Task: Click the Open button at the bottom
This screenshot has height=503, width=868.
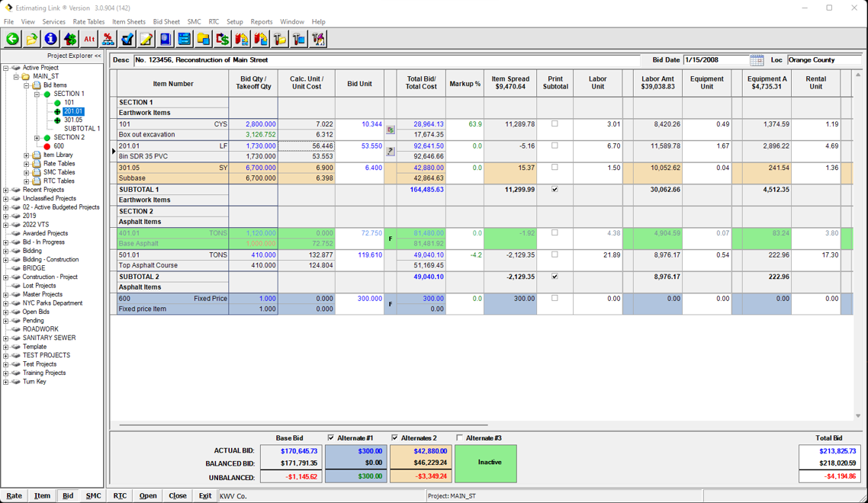Action: 147,495
